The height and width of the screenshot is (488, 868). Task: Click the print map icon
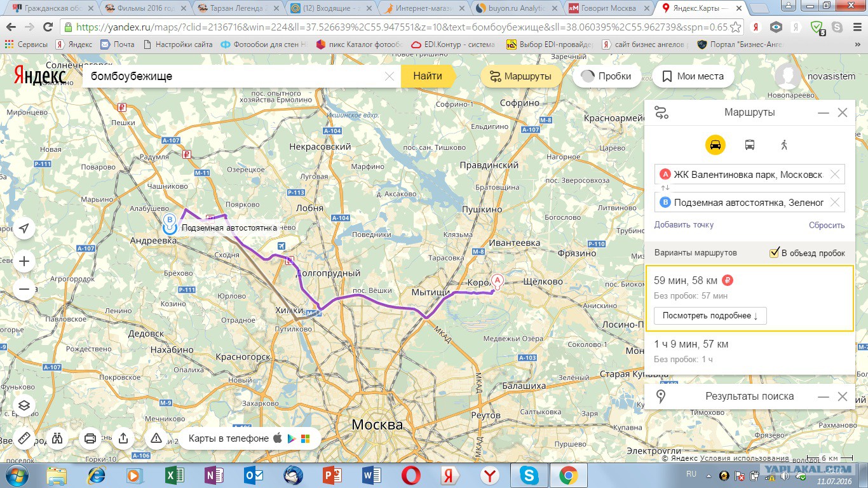tap(90, 438)
